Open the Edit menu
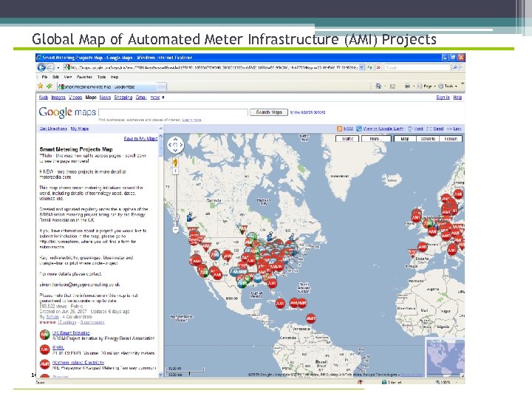The image size is (532, 399). pos(55,77)
